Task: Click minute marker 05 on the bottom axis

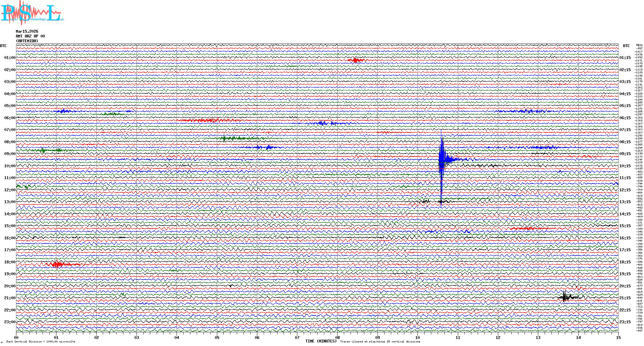Action: [217, 337]
